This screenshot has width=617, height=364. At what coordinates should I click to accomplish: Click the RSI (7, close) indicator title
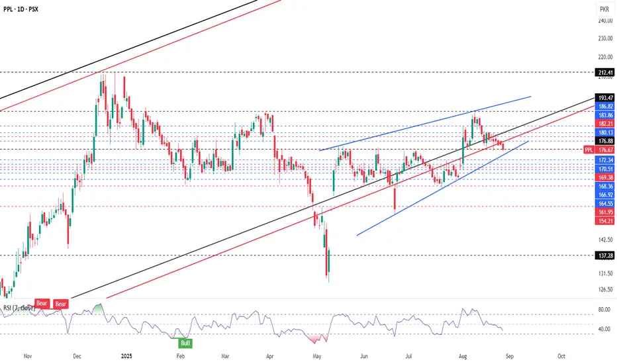tap(19, 308)
